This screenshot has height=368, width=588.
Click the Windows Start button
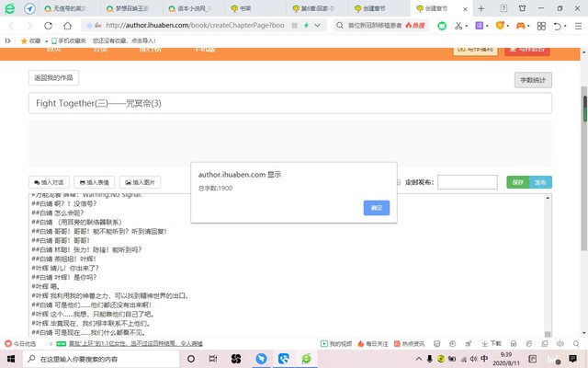[10, 358]
